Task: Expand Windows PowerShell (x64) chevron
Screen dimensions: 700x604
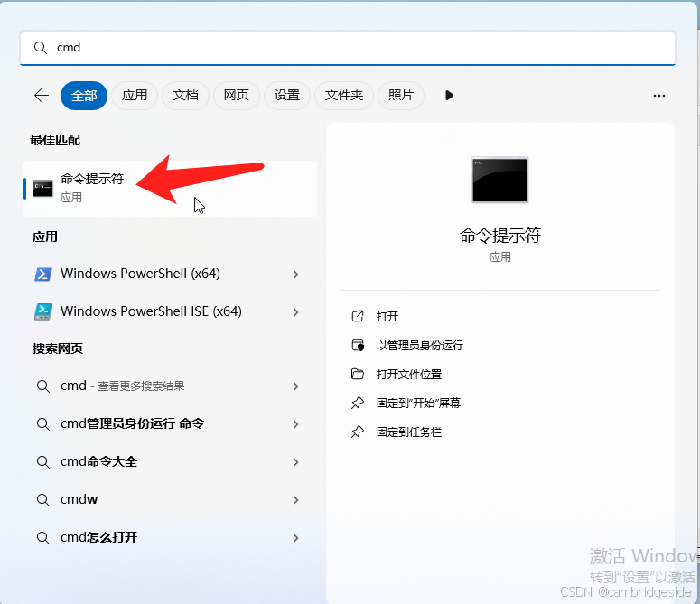Action: pos(295,274)
